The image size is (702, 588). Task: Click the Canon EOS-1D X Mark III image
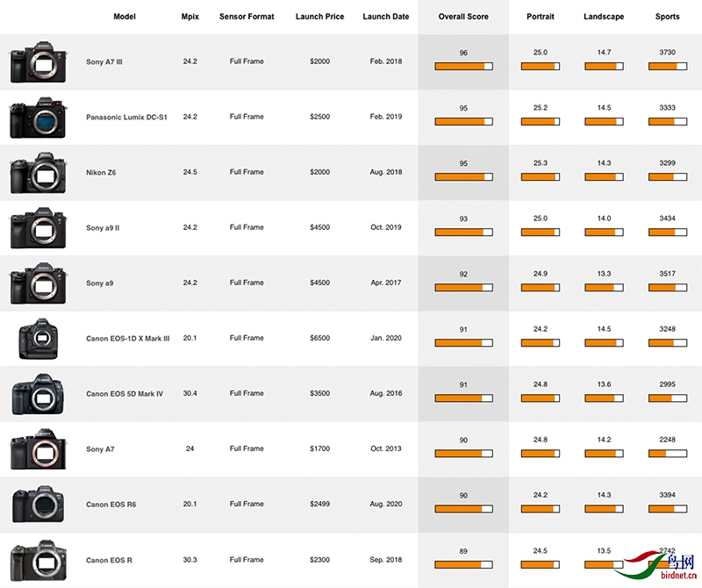pos(33,338)
